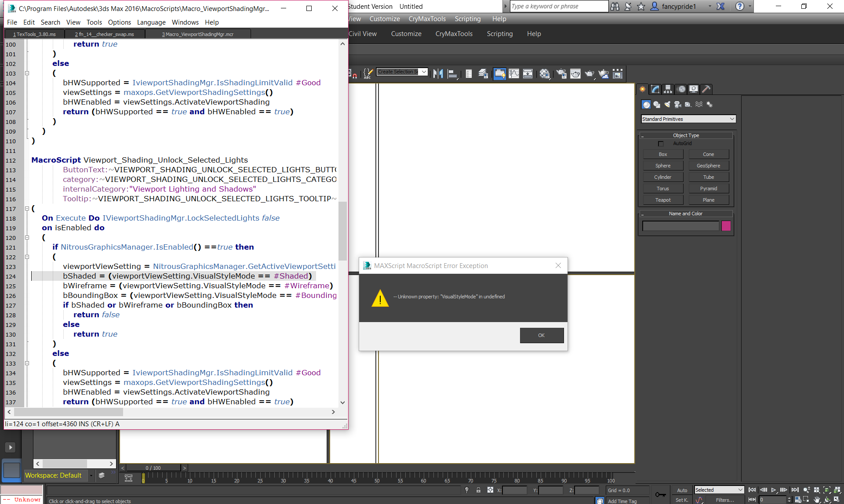Collapse the fold marker at line 120

[27, 238]
